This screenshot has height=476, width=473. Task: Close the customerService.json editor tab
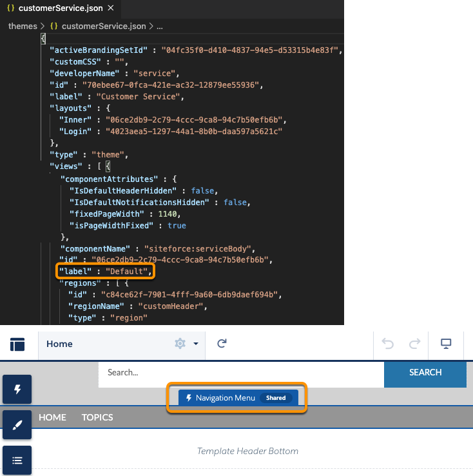point(110,9)
